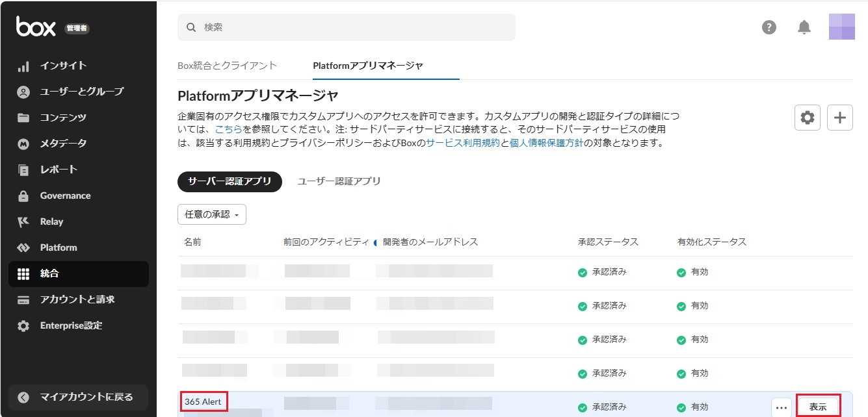The height and width of the screenshot is (417, 868).
Task: Click the help question mark icon
Action: point(769,27)
